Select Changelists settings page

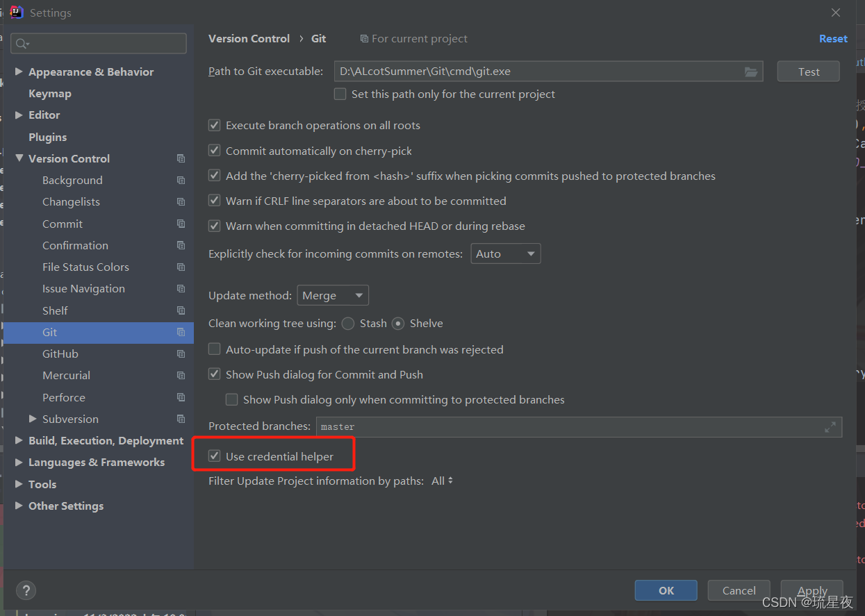coord(71,202)
